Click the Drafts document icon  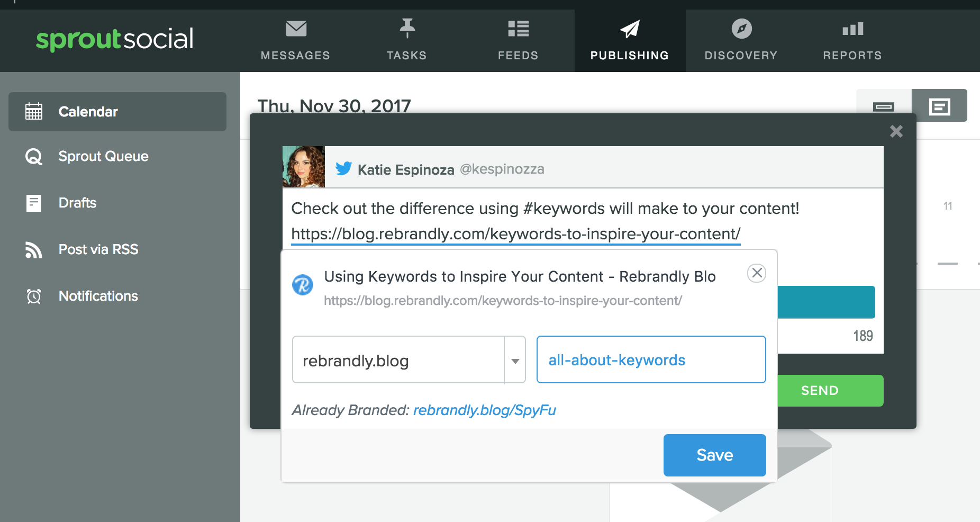click(34, 203)
